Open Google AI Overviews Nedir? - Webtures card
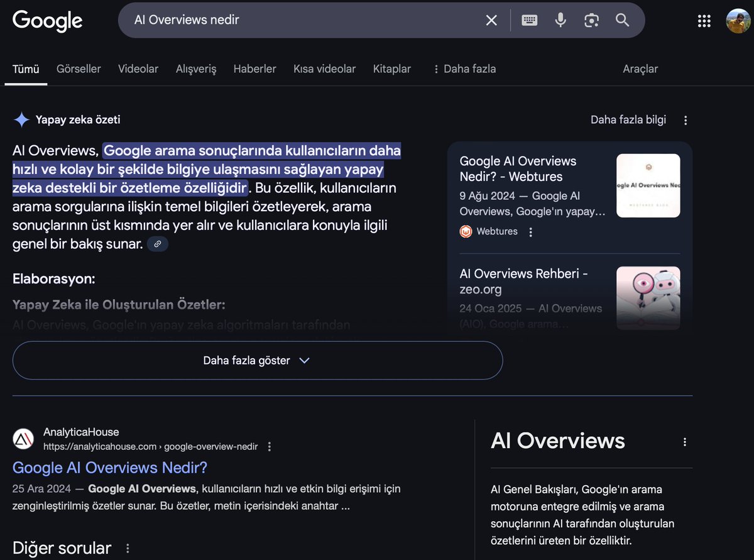754x560 pixels. 518,168
